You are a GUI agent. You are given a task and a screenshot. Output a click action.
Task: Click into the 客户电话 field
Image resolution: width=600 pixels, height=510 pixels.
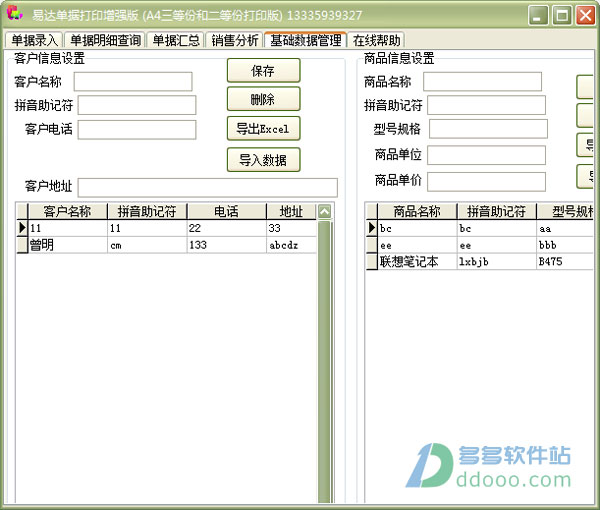point(137,130)
